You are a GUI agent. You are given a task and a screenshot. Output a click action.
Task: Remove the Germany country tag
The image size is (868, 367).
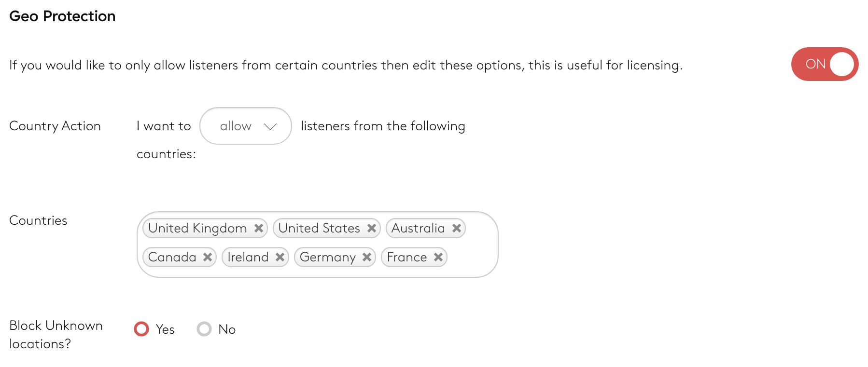tap(366, 257)
